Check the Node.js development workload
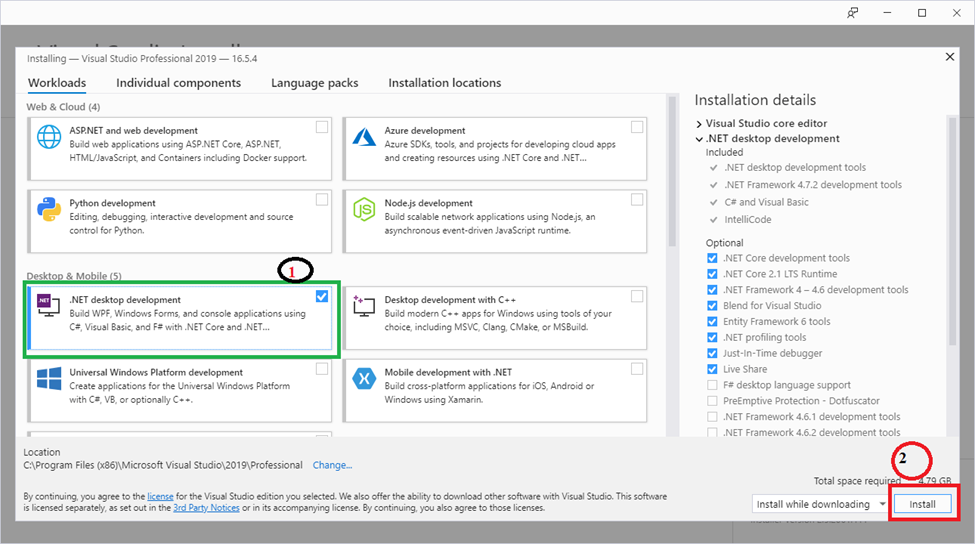The height and width of the screenshot is (544, 975). (637, 200)
